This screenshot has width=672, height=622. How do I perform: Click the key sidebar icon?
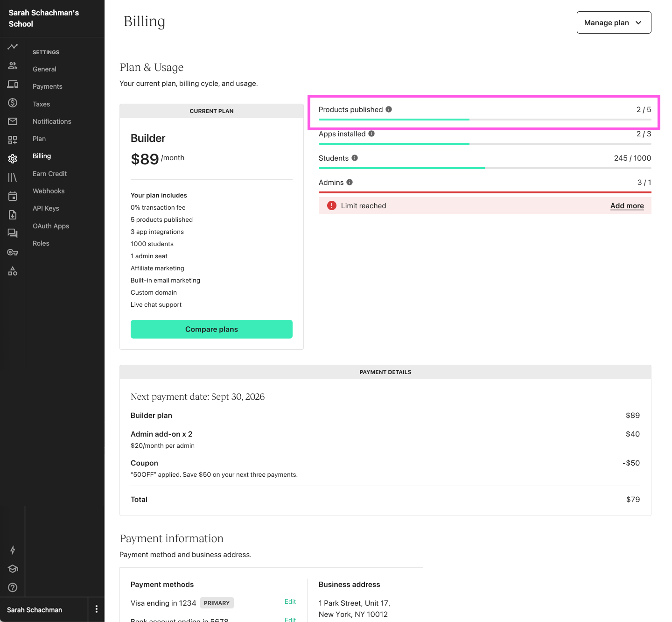pos(13,252)
